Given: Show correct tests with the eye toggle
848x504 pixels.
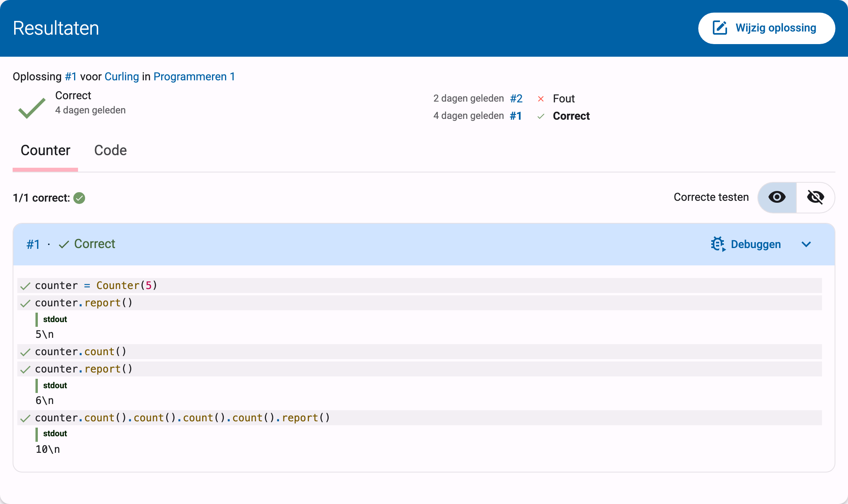Looking at the screenshot, I should [x=777, y=197].
